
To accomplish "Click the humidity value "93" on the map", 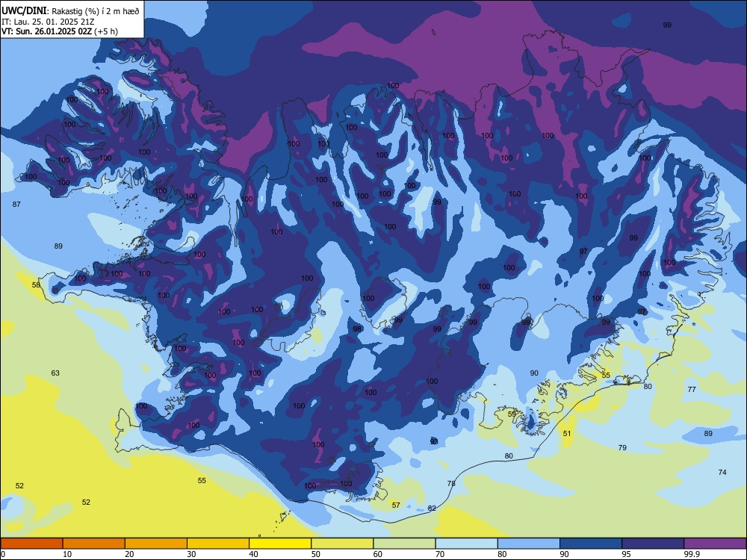I will pyautogui.click(x=434, y=442).
